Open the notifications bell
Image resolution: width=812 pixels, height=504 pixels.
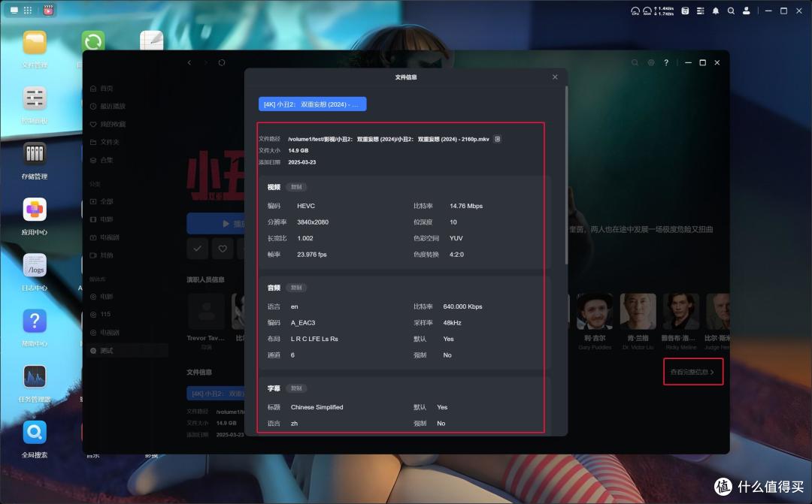[715, 11]
